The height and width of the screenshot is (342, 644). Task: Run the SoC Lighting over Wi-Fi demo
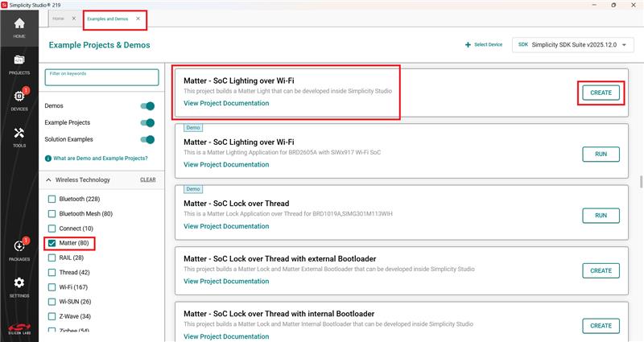pyautogui.click(x=601, y=155)
